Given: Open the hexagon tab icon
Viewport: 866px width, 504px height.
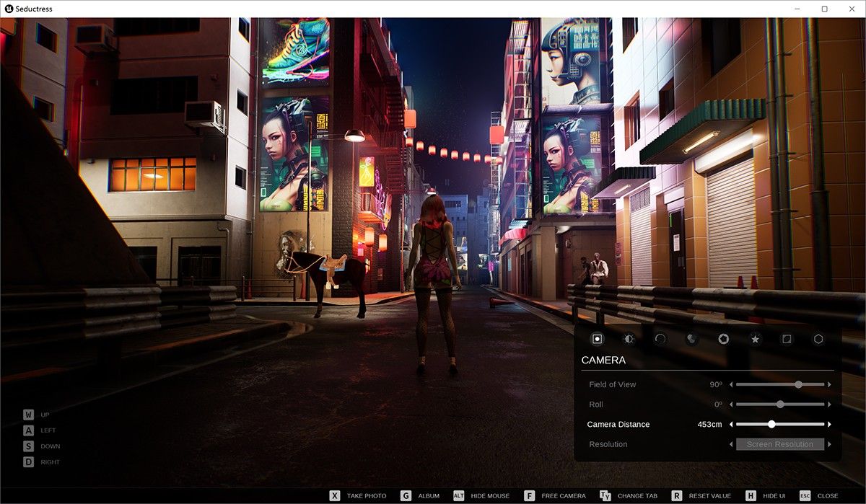Looking at the screenshot, I should coord(818,338).
